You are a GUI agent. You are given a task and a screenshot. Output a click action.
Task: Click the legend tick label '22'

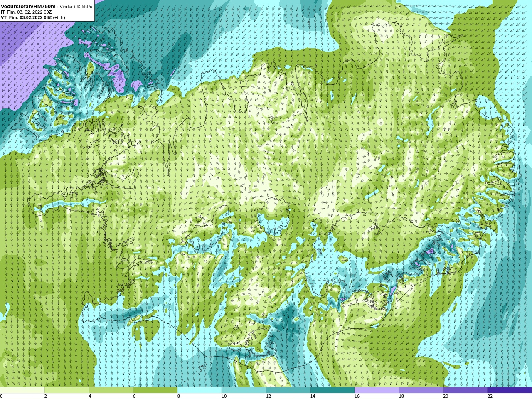coord(490,396)
